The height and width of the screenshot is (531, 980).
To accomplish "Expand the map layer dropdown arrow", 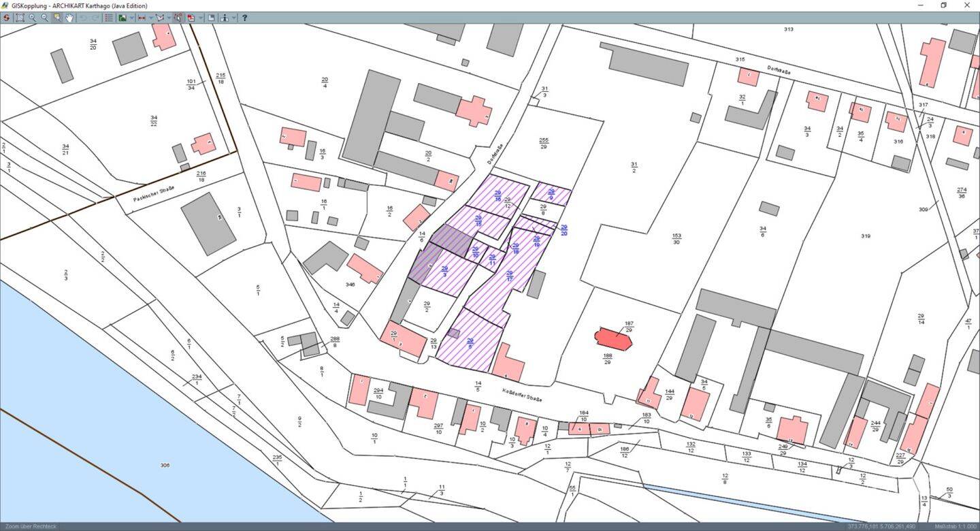I will tap(132, 18).
